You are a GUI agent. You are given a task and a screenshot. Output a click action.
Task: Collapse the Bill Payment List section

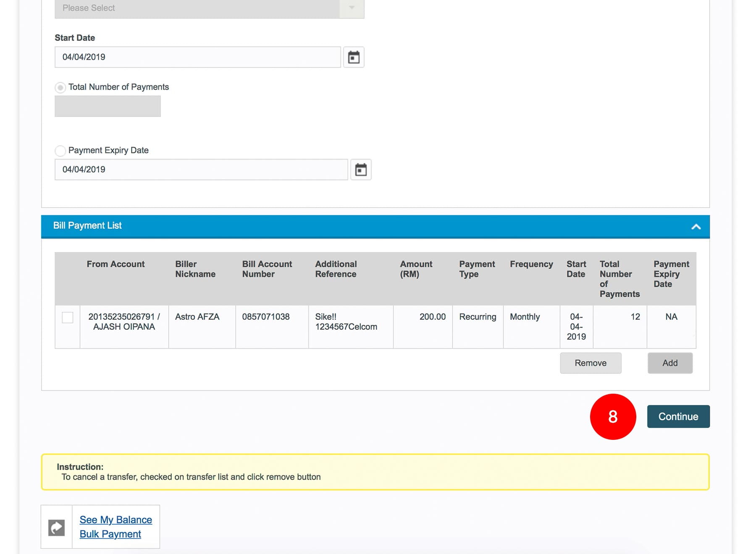[x=696, y=227]
